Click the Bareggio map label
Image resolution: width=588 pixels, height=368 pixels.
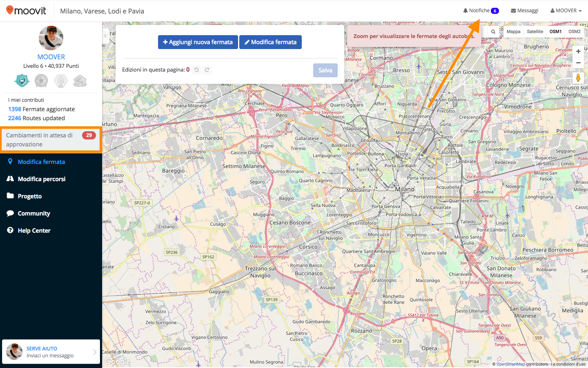pos(173,171)
